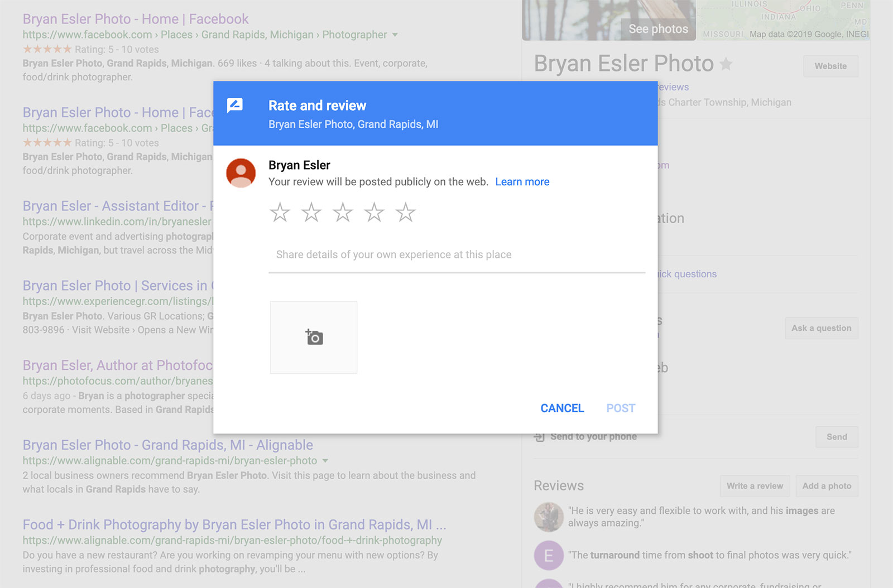Click the Add a photo button
Viewport: 893px width, 588px height.
coord(827,486)
